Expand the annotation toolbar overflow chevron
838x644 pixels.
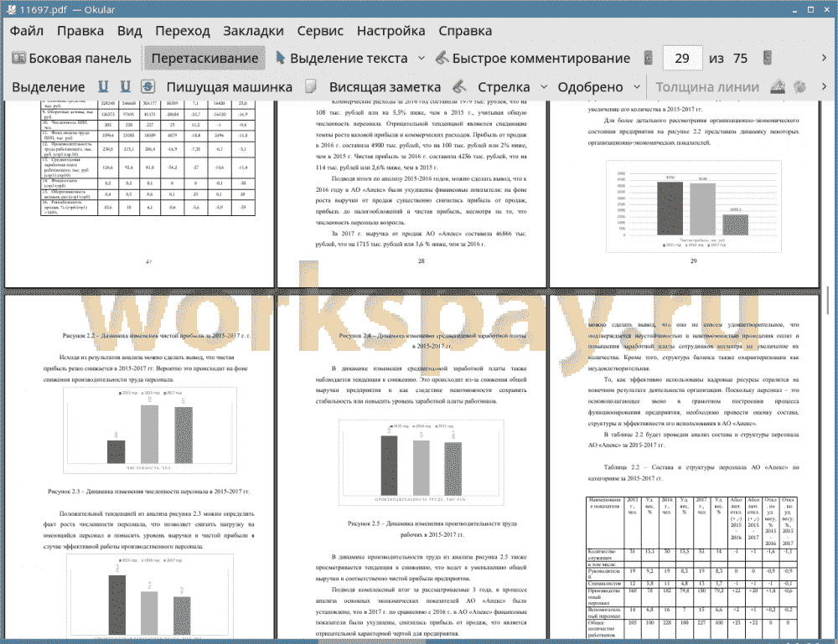[824, 86]
